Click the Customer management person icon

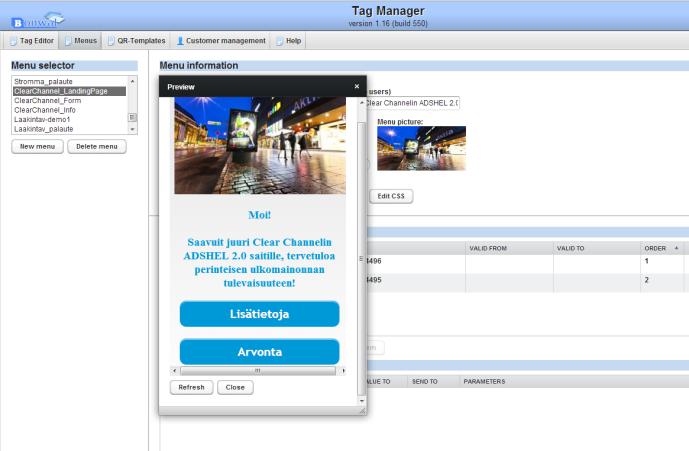[x=180, y=41]
